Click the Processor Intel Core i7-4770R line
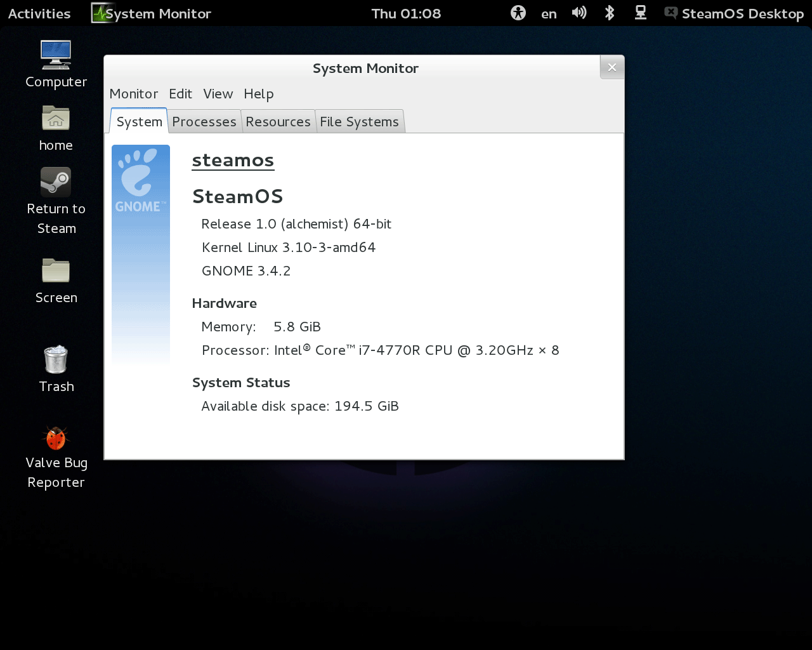Screen dimensions: 812x650 [x=381, y=350]
